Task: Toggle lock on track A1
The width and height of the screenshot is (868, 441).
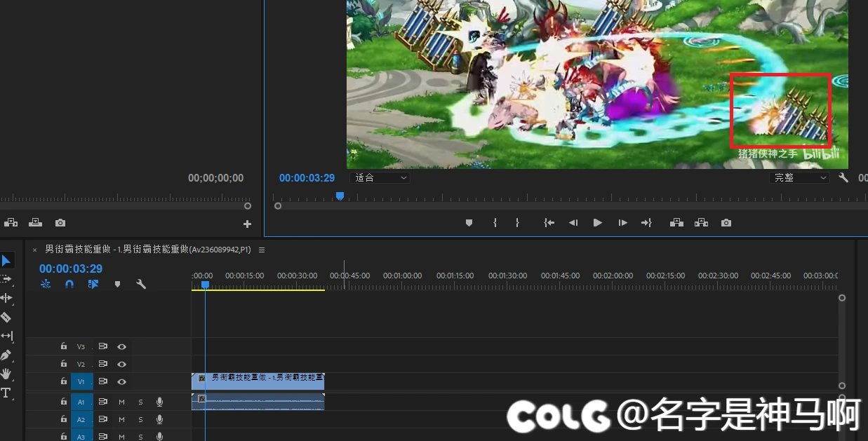Action: [x=63, y=402]
